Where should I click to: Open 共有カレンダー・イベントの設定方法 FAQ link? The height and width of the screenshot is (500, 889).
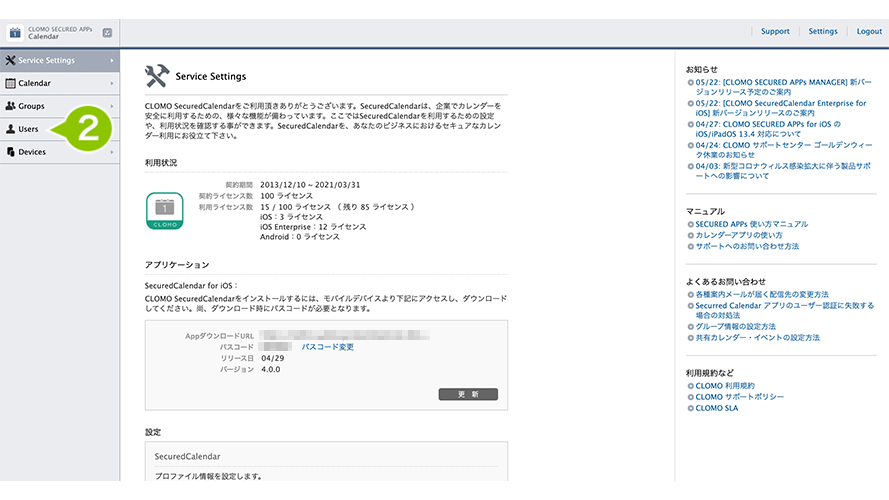757,337
